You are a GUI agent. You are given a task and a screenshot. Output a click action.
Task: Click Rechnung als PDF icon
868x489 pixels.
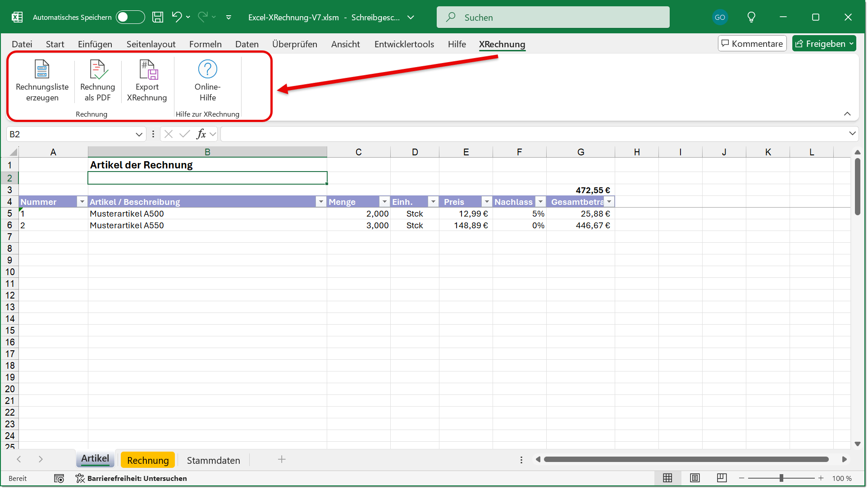pos(98,70)
